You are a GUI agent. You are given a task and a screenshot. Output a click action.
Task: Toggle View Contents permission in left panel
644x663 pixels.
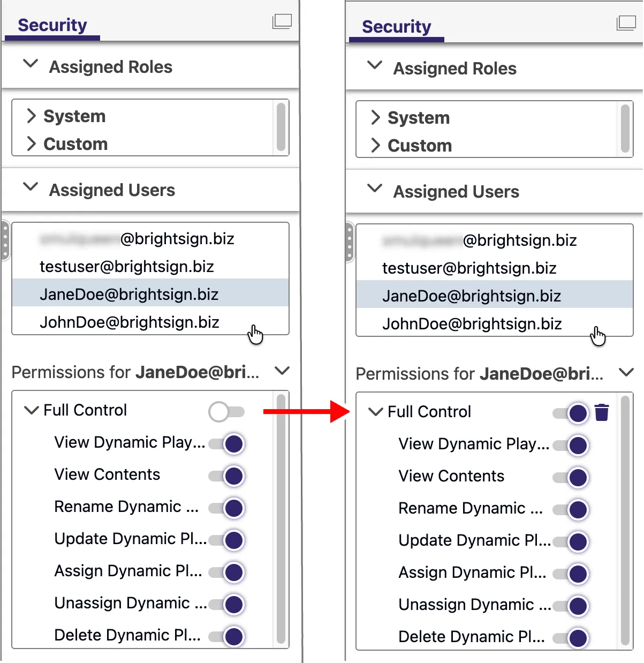226,476
